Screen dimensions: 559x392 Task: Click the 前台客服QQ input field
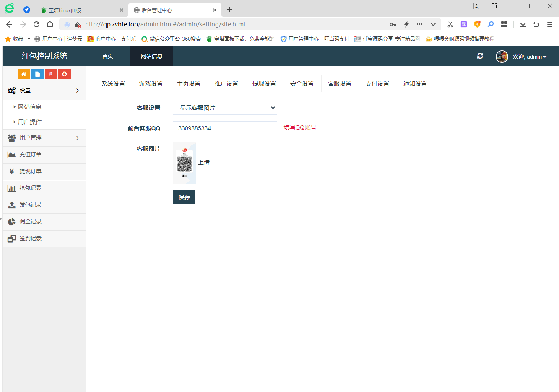(225, 128)
